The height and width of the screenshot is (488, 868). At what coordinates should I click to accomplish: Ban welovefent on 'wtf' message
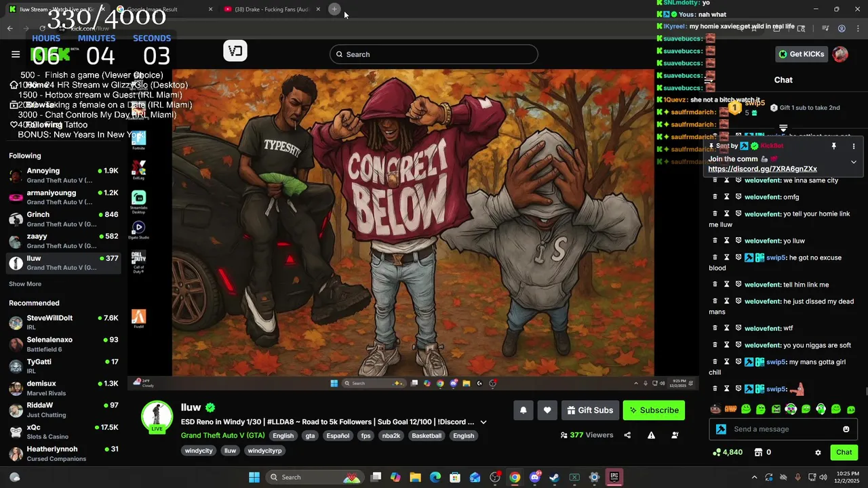(x=738, y=328)
